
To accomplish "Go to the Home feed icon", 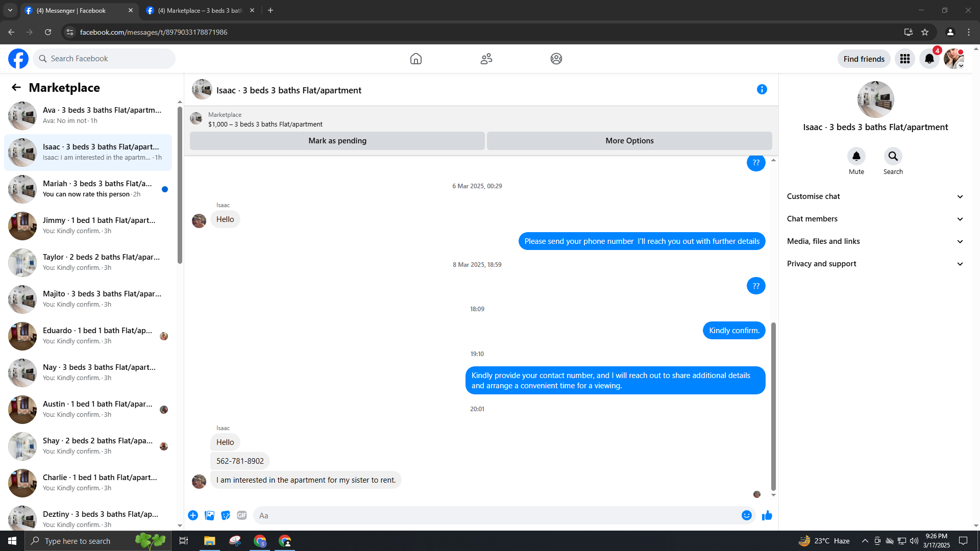I will tap(416, 59).
